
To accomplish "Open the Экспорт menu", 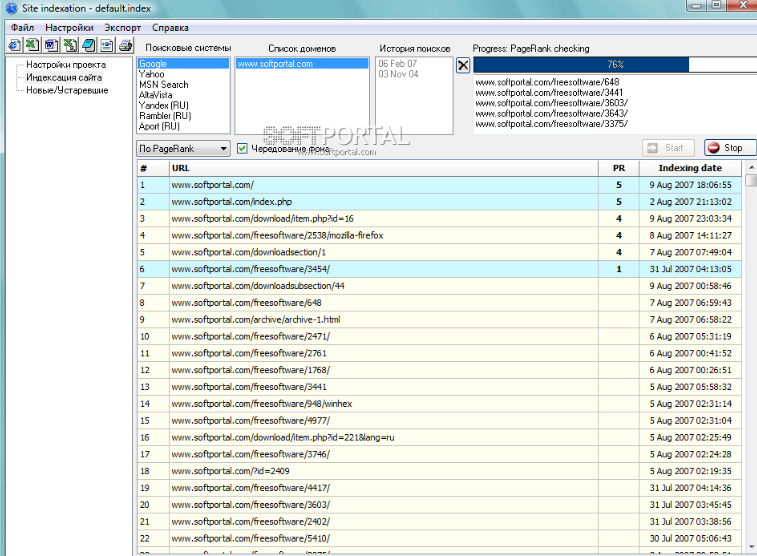I will (x=122, y=28).
